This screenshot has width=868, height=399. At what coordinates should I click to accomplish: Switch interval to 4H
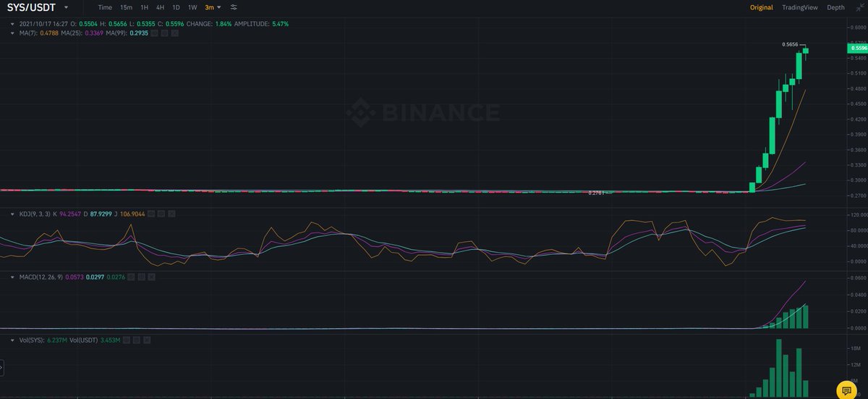point(160,7)
